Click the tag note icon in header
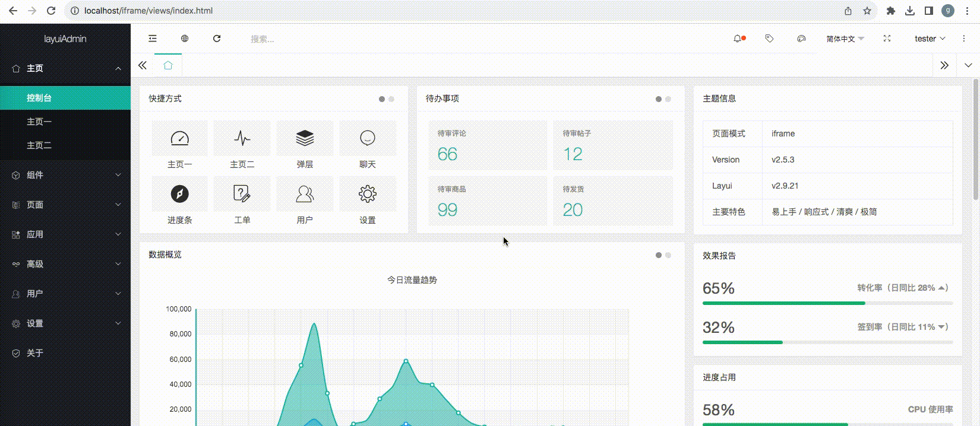This screenshot has height=426, width=980. click(x=769, y=39)
